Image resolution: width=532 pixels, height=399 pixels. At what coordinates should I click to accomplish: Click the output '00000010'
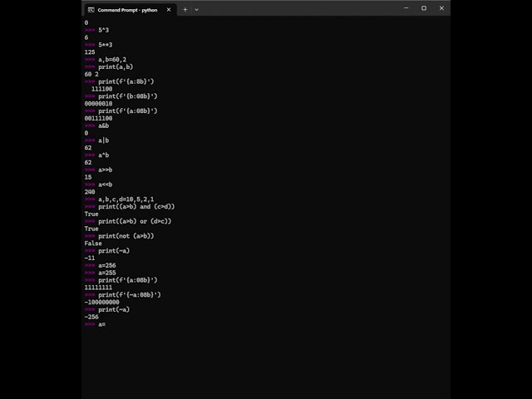click(98, 104)
